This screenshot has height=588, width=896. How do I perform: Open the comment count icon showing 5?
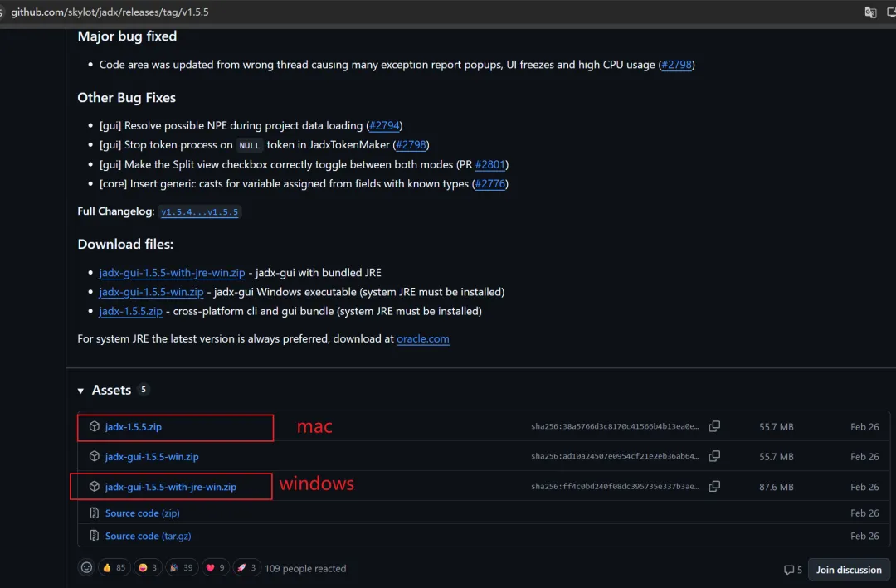792,570
